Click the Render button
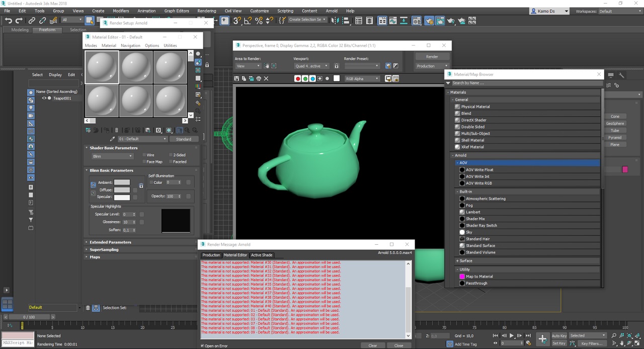This screenshot has width=644, height=349. [x=432, y=56]
